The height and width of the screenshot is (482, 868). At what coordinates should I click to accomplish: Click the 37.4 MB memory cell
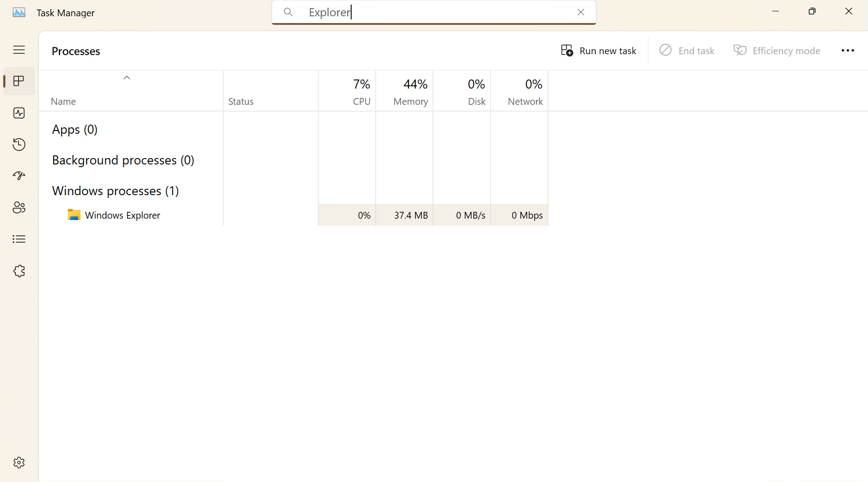pos(405,215)
